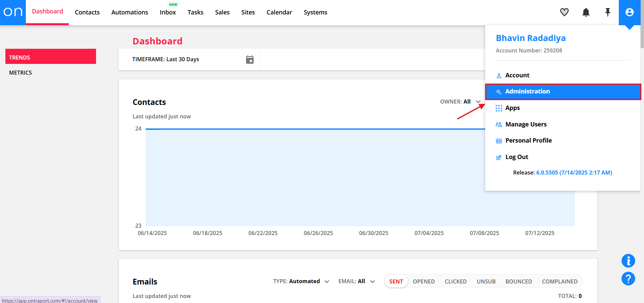The image size is (644, 303).
Task: Click the Manage Users people icon
Action: (x=499, y=124)
